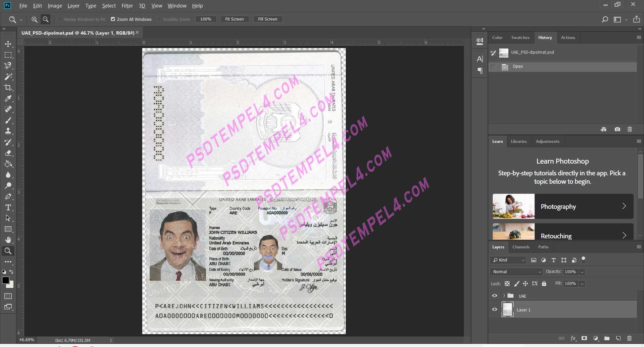Toggle layer filtering on or off
This screenshot has width=644, height=347.
tap(584, 259)
